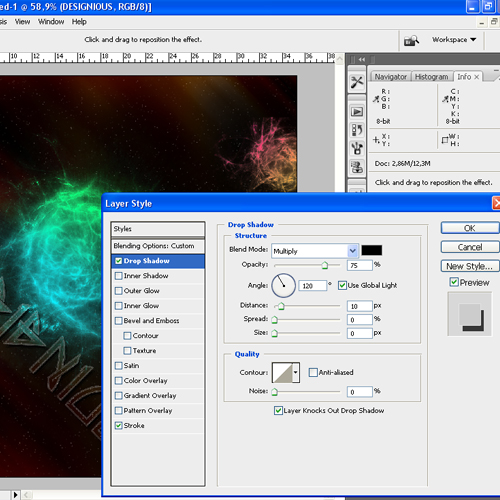Viewport: 500px width, 500px height.
Task: Click the RGB eyedropper icon in Info panel
Action: [376, 99]
